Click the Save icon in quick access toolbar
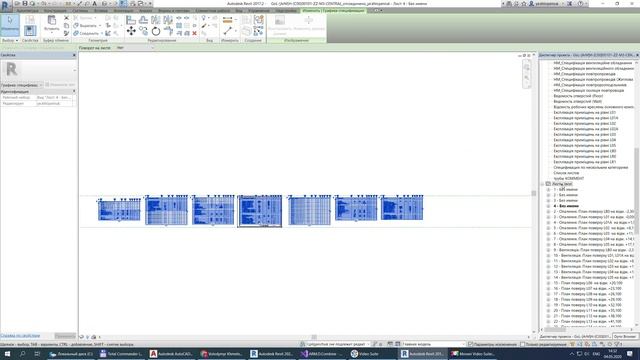This screenshot has height=360, width=640. pyautogui.click(x=25, y=3)
